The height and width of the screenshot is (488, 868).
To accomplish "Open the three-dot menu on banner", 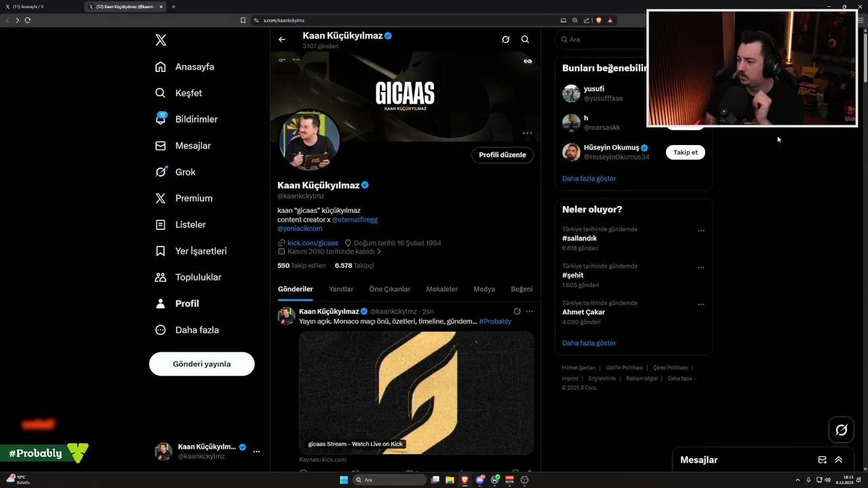I will click(528, 133).
